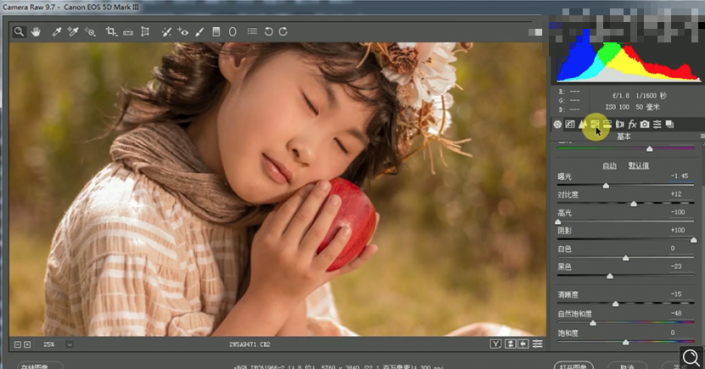Open the Detail panel tab
This screenshot has width=705, height=369.
pyautogui.click(x=582, y=124)
